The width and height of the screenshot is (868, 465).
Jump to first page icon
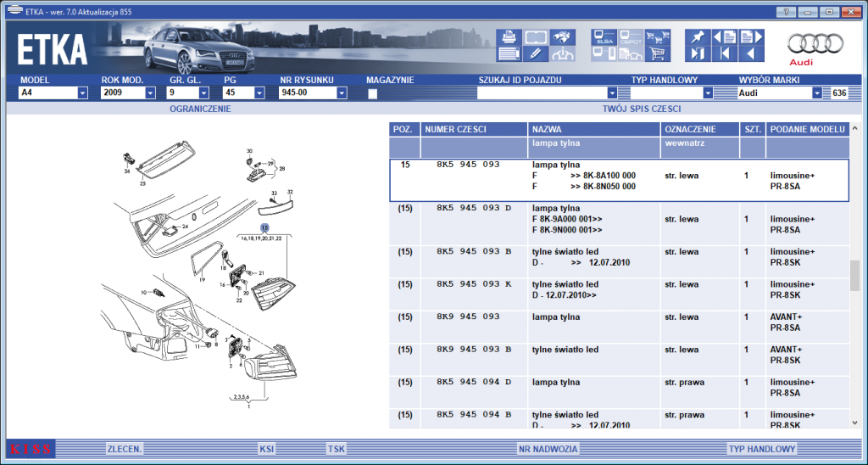[x=724, y=53]
